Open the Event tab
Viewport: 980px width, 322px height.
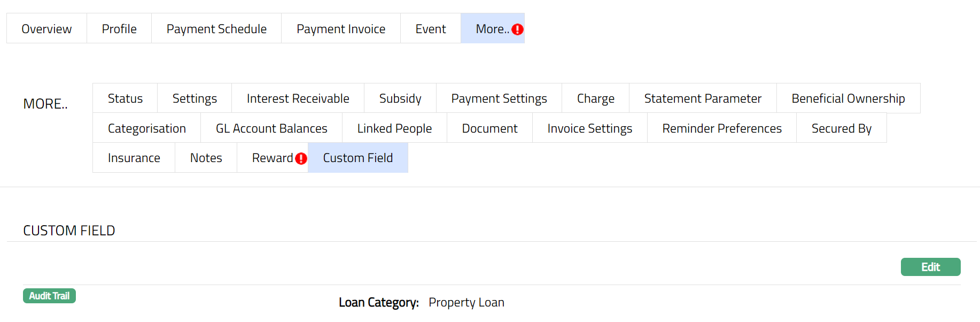[x=431, y=29]
